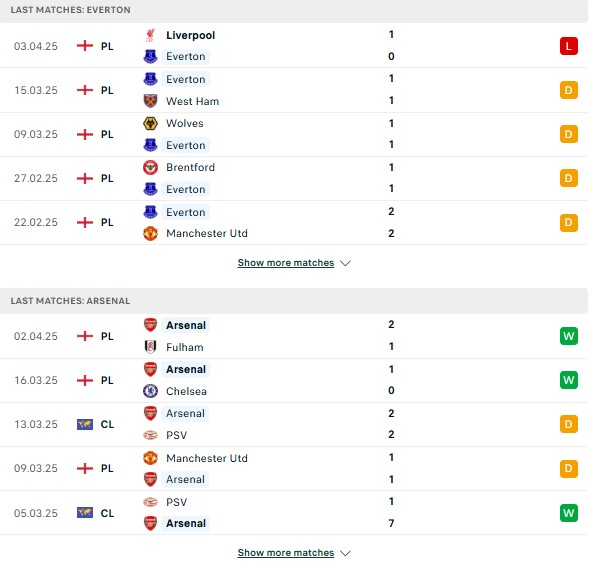This screenshot has width=592, height=572.
Task: Select the Manchester Utd name in Everton's list
Action: (207, 233)
